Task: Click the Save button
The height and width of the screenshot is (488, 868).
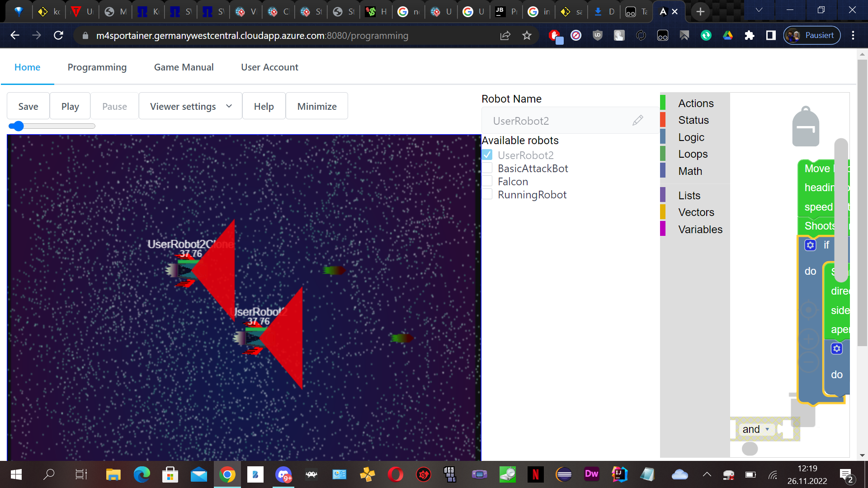Action: [x=28, y=106]
